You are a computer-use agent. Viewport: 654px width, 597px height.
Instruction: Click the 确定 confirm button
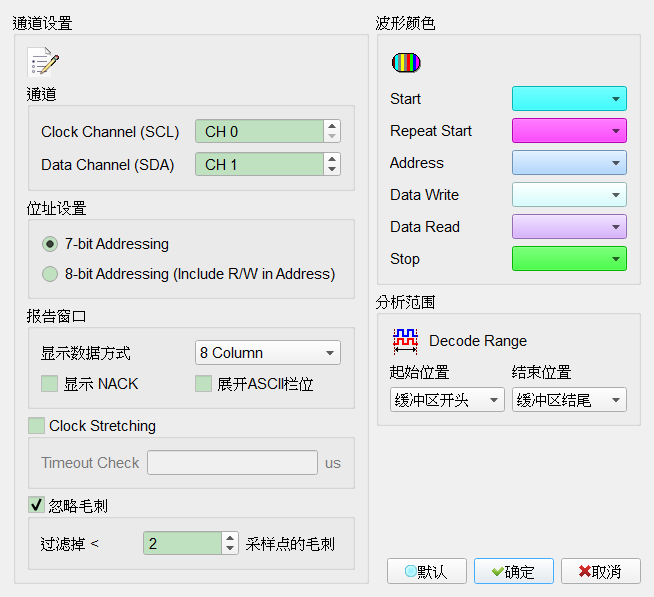514,572
